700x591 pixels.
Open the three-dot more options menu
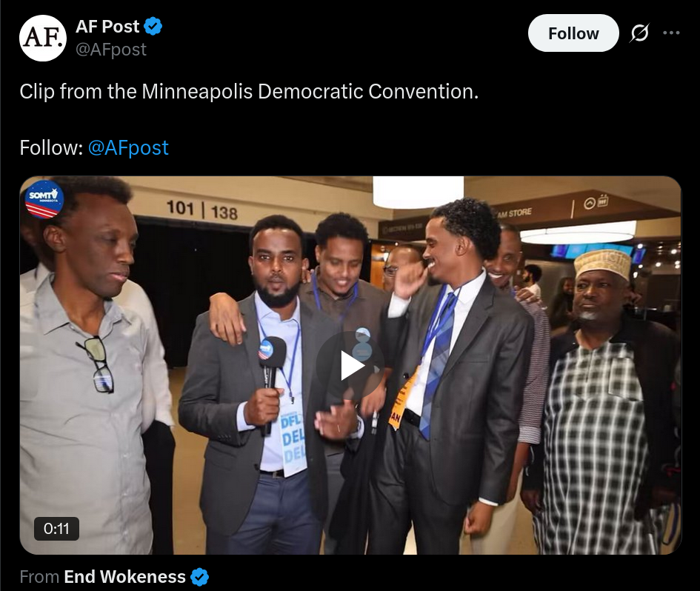tap(671, 33)
